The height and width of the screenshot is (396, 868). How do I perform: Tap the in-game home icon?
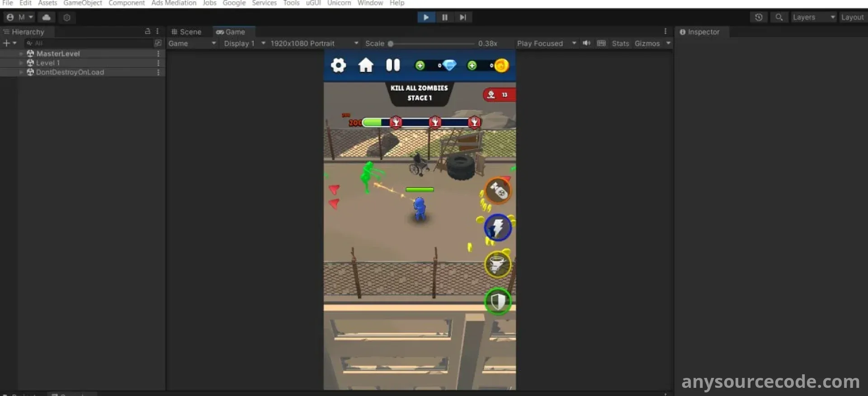366,66
